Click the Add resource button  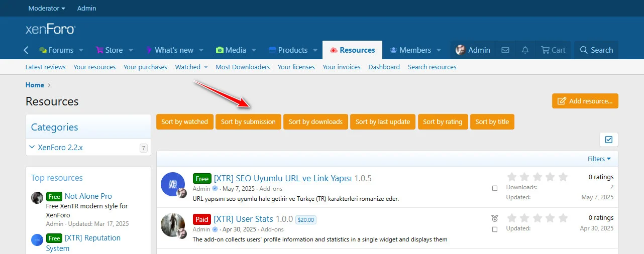[585, 101]
